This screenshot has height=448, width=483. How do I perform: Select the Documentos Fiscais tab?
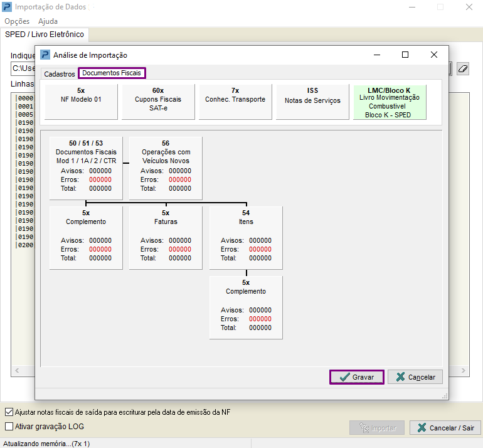click(x=112, y=73)
